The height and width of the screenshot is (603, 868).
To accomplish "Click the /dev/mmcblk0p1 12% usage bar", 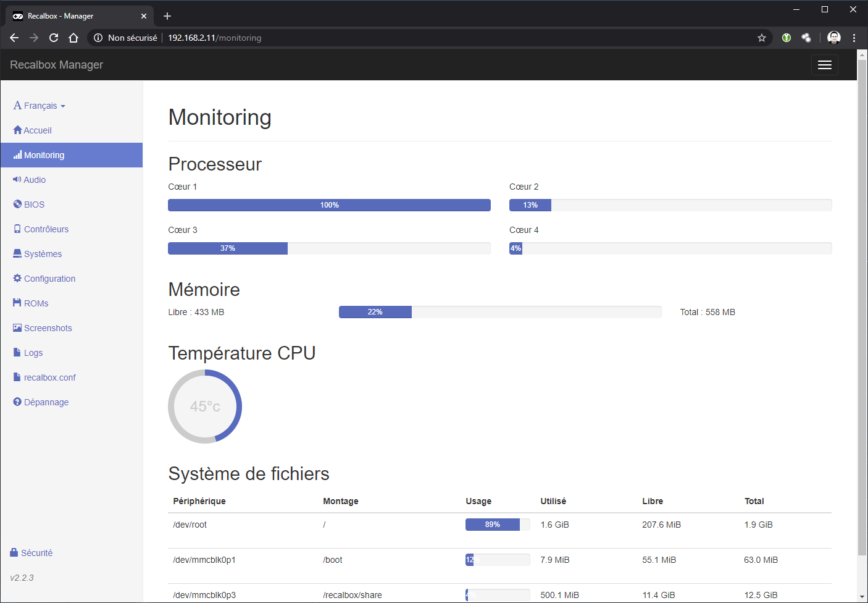I will pos(498,560).
